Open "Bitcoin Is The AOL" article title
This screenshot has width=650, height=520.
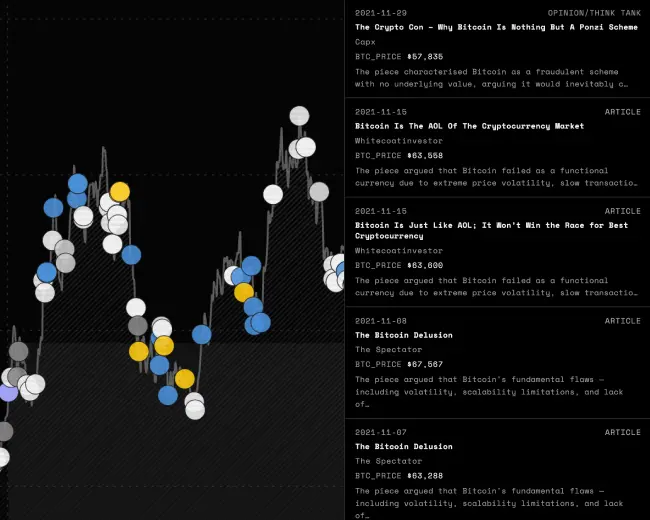point(470,126)
